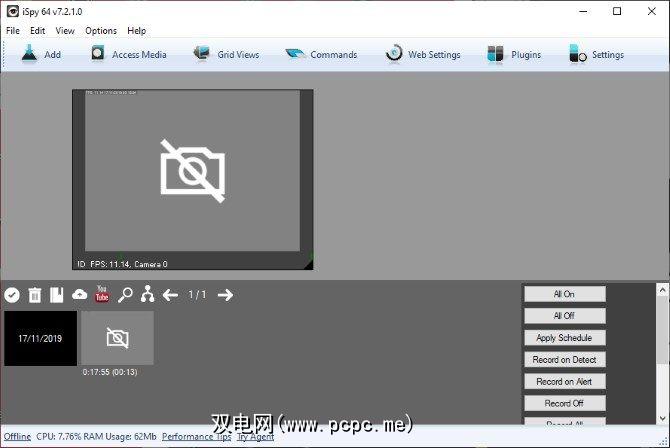Click the cloud upload icon

[x=79, y=295]
